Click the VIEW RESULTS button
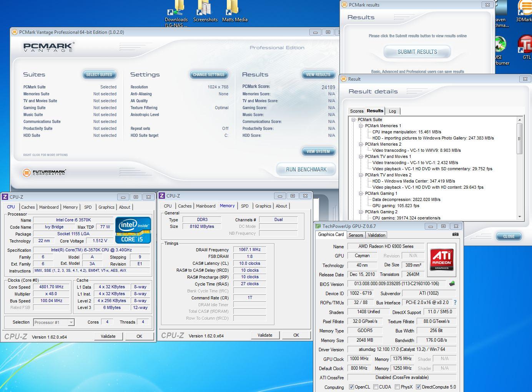532x392 pixels. point(318,75)
